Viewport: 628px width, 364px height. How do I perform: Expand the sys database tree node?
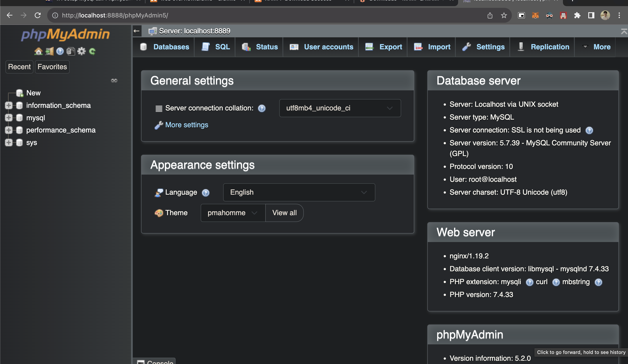[9, 143]
